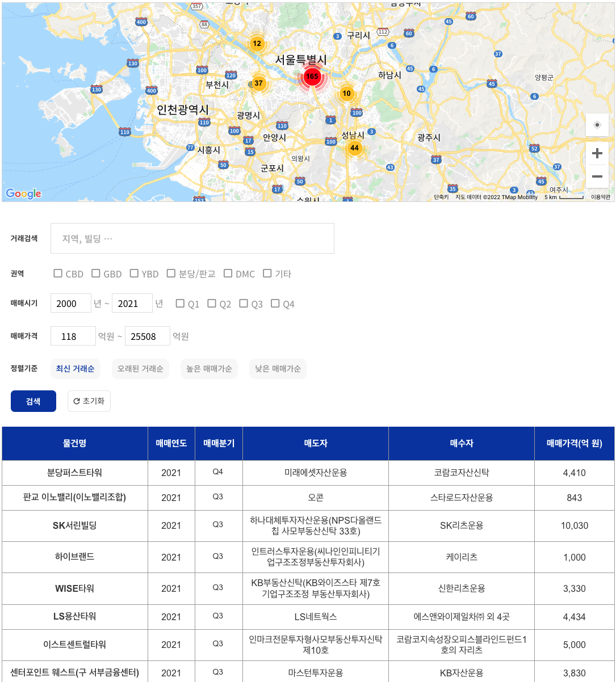616x682 pixels.
Task: Zoom in the map with plus button
Action: coord(597,153)
